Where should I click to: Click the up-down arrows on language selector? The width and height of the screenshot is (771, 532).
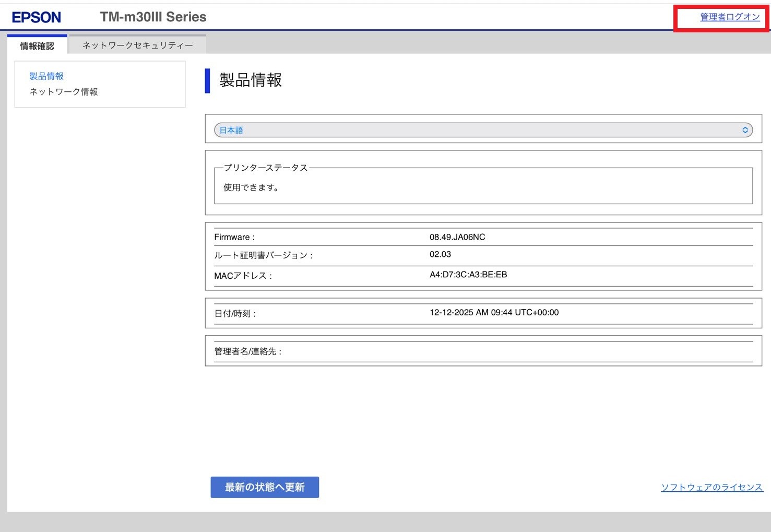pyautogui.click(x=745, y=130)
